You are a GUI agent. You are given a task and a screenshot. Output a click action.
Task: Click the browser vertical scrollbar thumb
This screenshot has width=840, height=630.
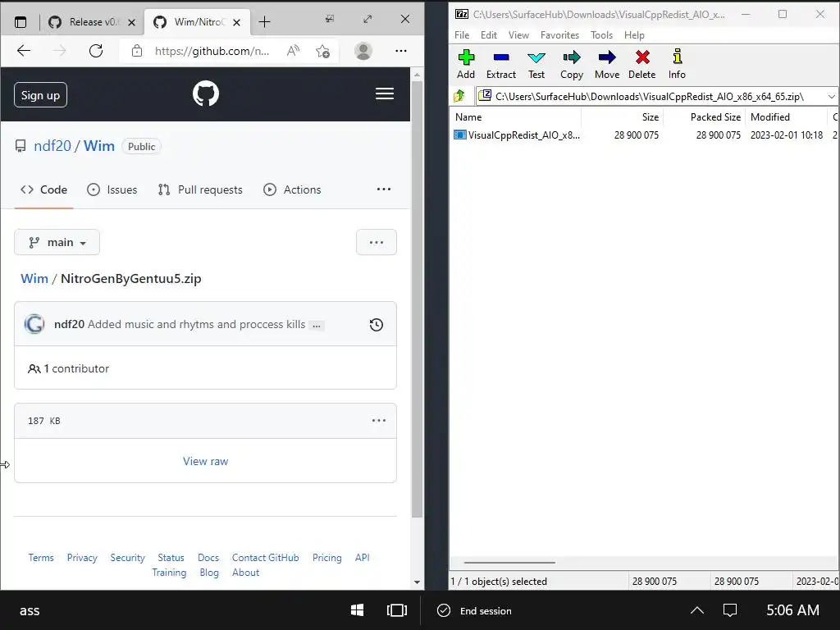click(417, 299)
